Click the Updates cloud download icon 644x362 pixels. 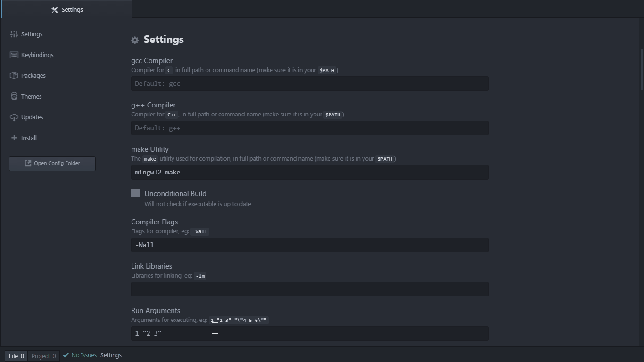[x=14, y=117]
